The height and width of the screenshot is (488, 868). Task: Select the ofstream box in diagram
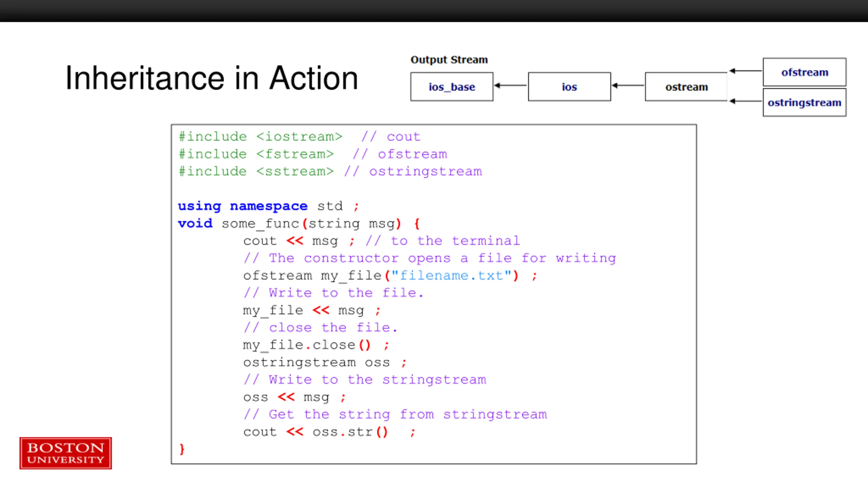[805, 72]
